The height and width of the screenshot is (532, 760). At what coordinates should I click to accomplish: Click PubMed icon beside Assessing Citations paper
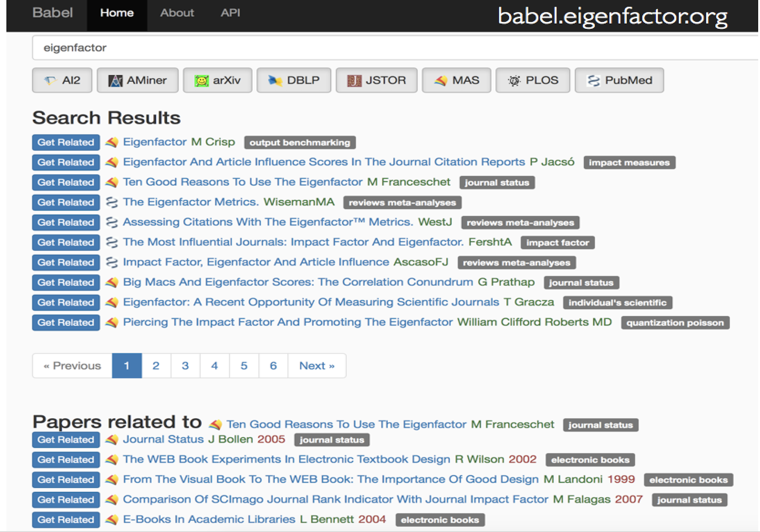point(112,222)
